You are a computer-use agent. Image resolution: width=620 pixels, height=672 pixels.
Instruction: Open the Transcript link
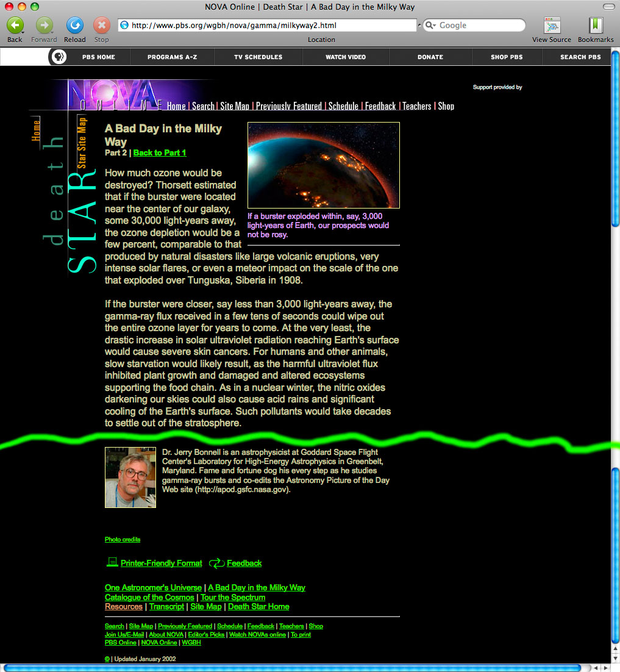(166, 606)
